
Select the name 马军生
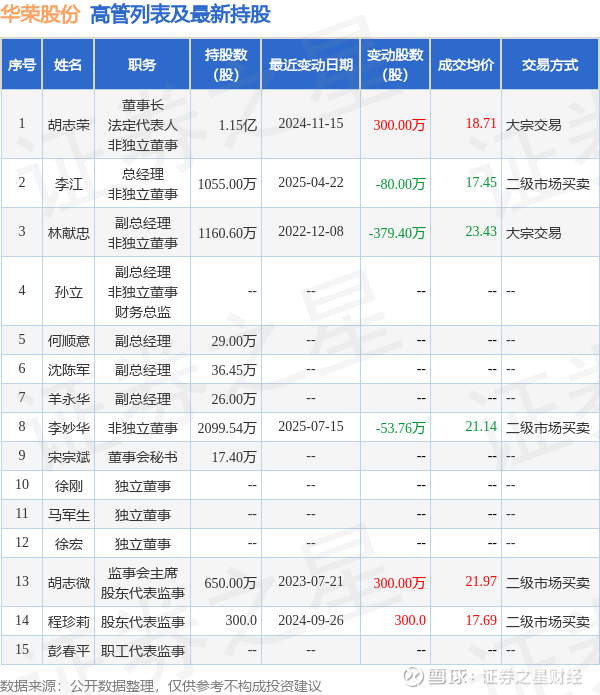click(69, 515)
